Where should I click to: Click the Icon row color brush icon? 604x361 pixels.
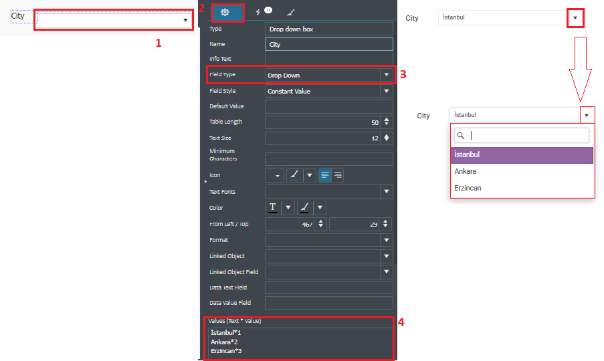coord(294,176)
